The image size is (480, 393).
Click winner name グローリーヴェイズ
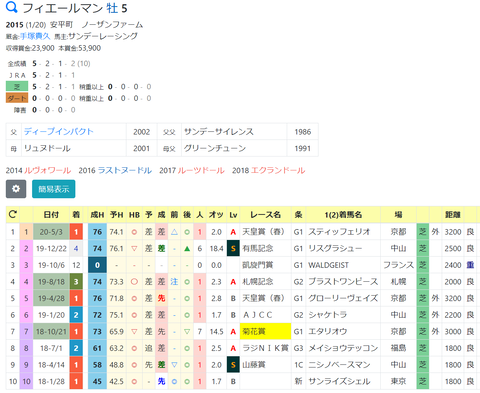tap(343, 298)
